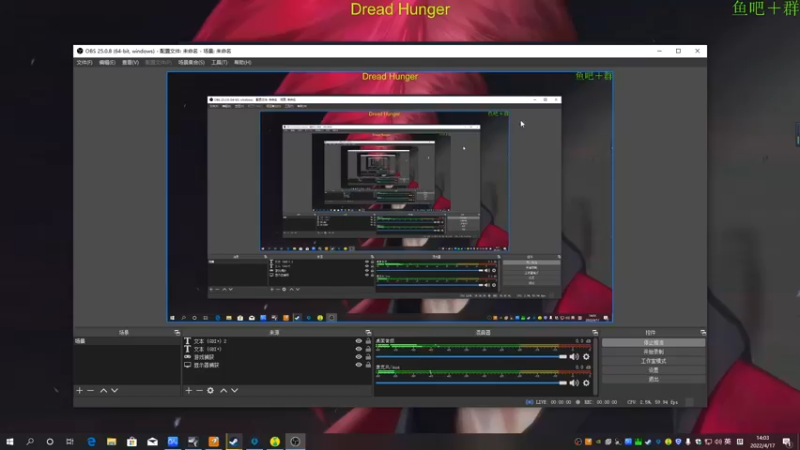Click the Stop Streaming (停止推流) button
The width and height of the screenshot is (800, 450).
654,343
